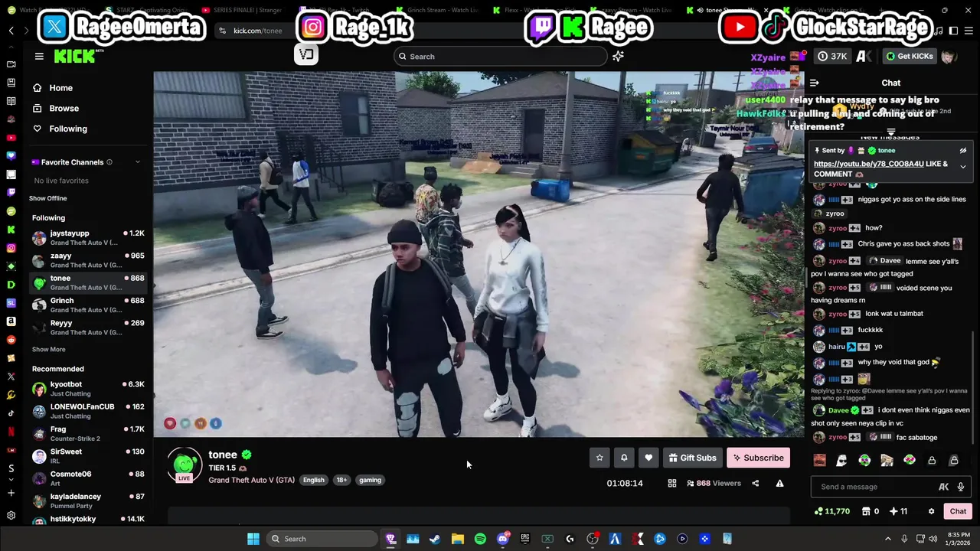
Task: Send message with Chat button
Action: pos(959,511)
